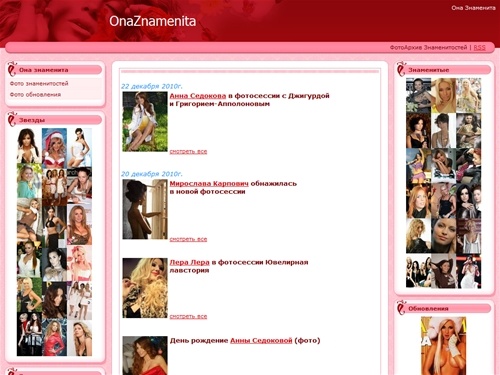Click the ornament icon beside 'Она знаменита'
Viewport: 500px width, 375px height.
(12, 69)
